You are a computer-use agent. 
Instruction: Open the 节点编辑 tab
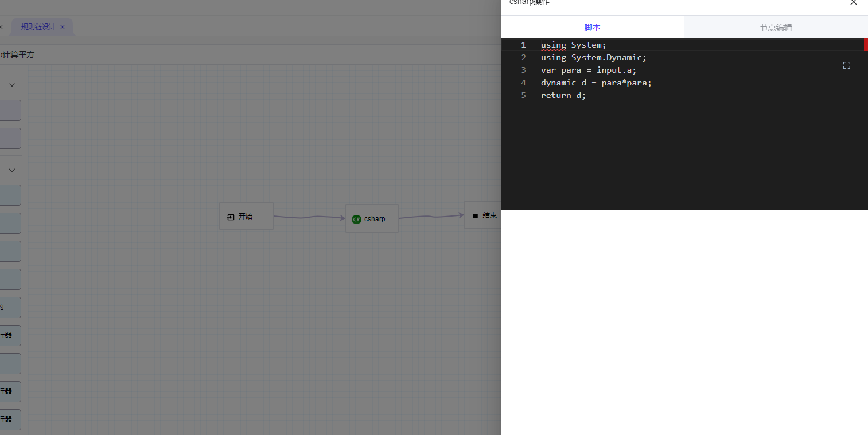click(776, 28)
